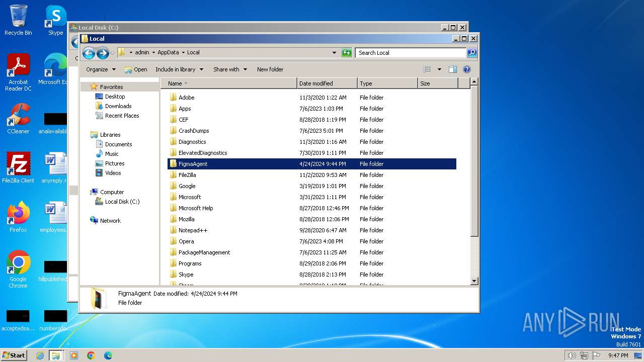The image size is (644, 362).
Task: Go back with the Explorer Back arrow
Action: point(89,53)
